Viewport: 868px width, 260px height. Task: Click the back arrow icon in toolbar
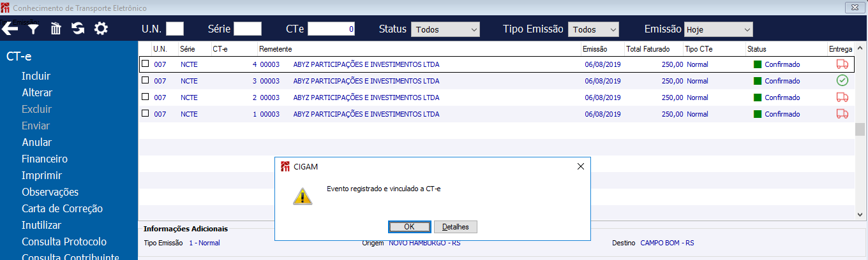tap(10, 29)
